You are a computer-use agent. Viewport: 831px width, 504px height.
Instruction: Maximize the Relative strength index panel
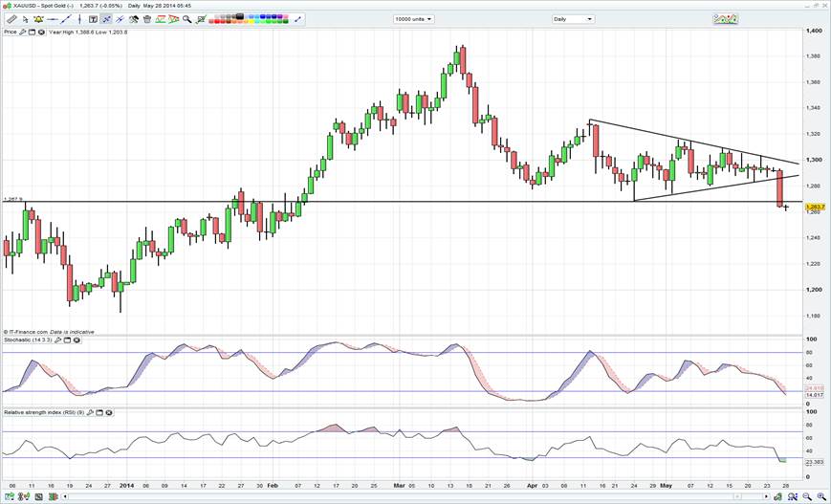(x=98, y=412)
